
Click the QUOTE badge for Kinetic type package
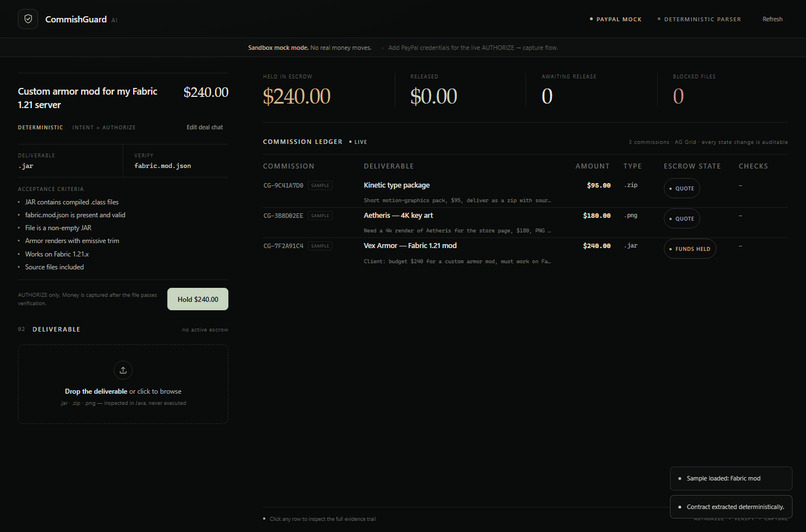pyautogui.click(x=682, y=188)
